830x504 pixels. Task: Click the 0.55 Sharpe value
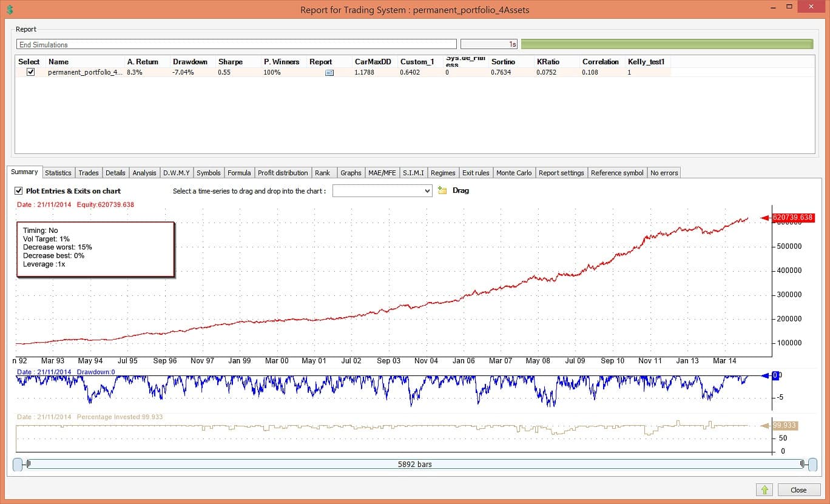coord(224,72)
